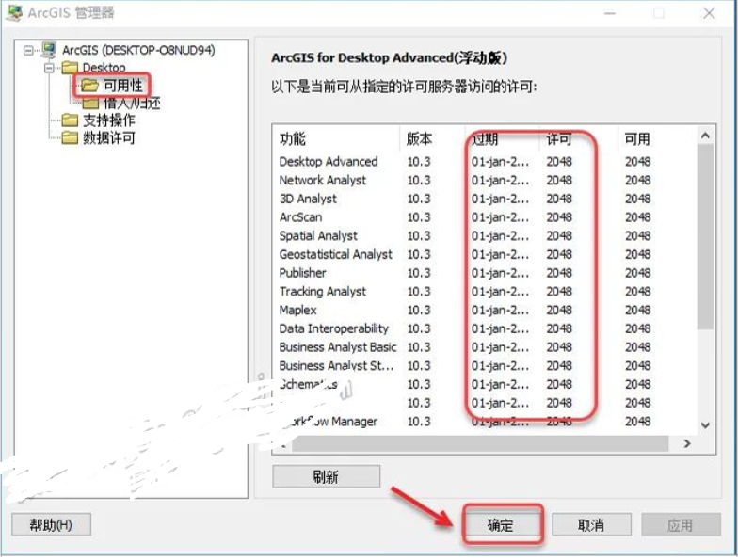Image resolution: width=738 pixels, height=560 pixels.
Task: Select the 可用性 tree item
Action: (x=123, y=86)
